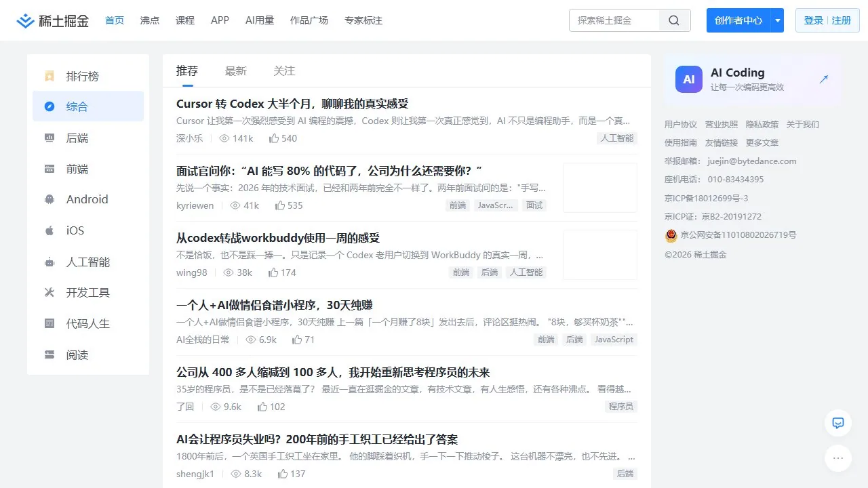Click the 程序员 tag

(x=621, y=407)
